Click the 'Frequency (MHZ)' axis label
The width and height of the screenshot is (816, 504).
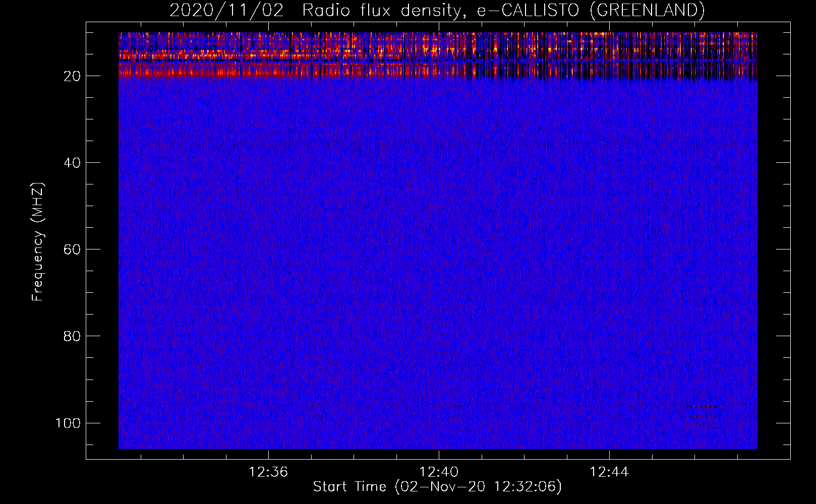coord(38,242)
